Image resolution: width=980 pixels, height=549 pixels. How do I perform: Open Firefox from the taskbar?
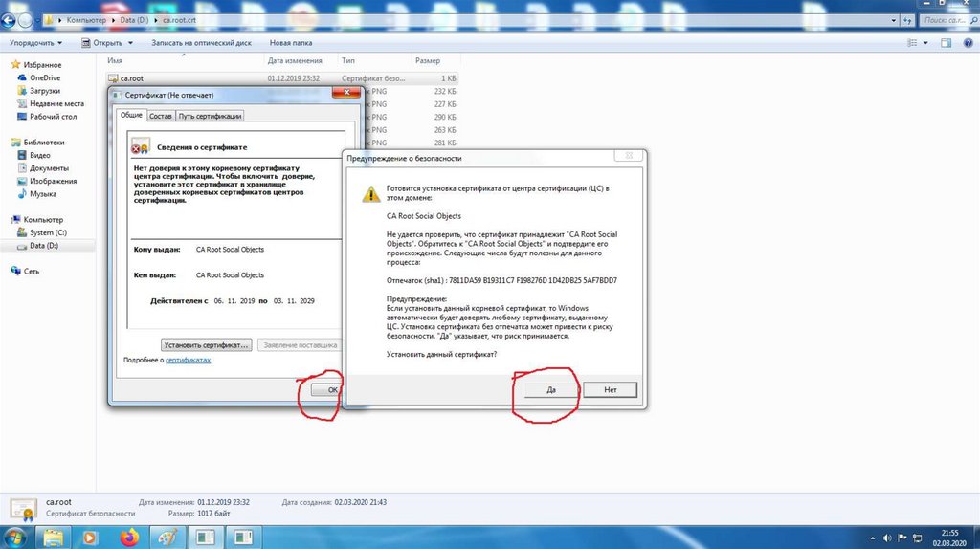pos(127,538)
